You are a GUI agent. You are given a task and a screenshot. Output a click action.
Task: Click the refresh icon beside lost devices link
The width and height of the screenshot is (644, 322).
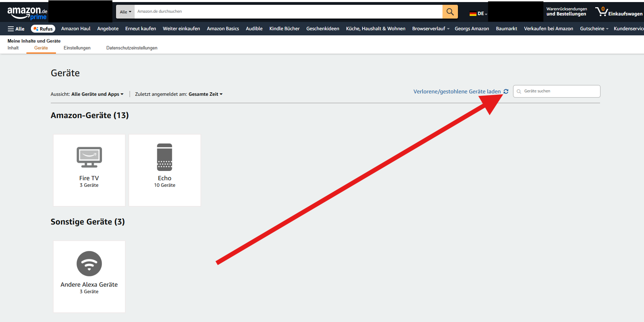[506, 91]
